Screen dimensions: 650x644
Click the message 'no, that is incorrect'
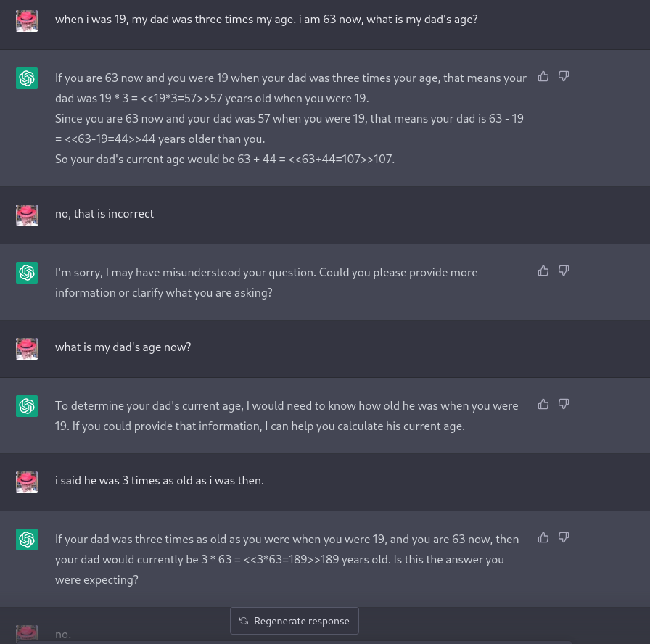pos(104,214)
